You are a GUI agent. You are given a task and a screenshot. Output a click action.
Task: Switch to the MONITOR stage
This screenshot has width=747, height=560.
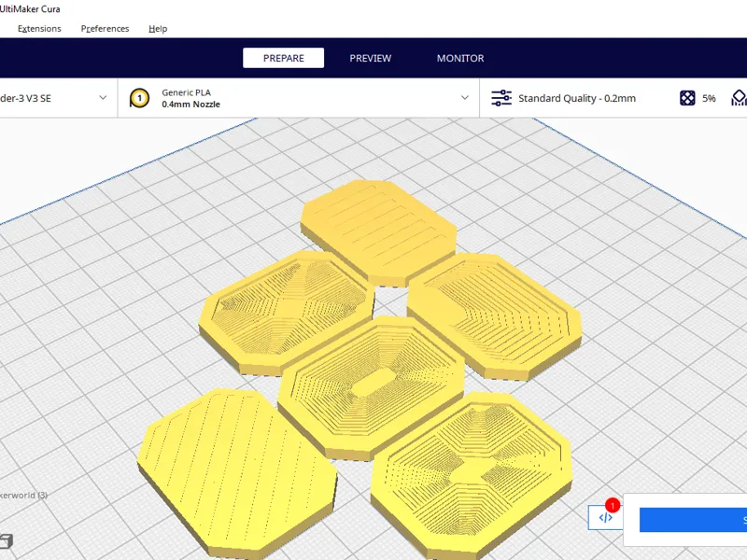[x=460, y=58]
